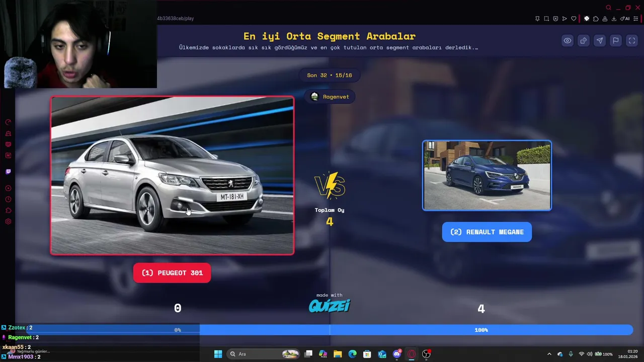Click the quiz title En iyi Orta Segment Arabalar
This screenshot has width=644, height=362.
330,36
